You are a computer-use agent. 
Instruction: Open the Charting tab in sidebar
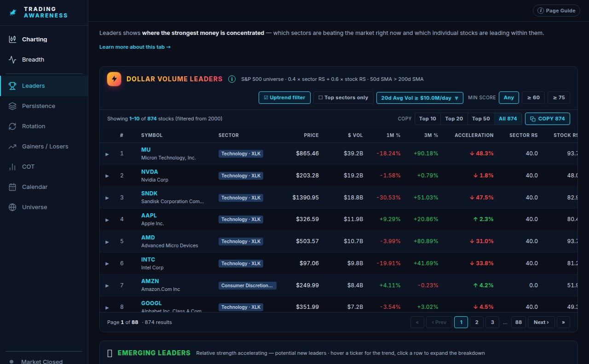pyautogui.click(x=44, y=40)
